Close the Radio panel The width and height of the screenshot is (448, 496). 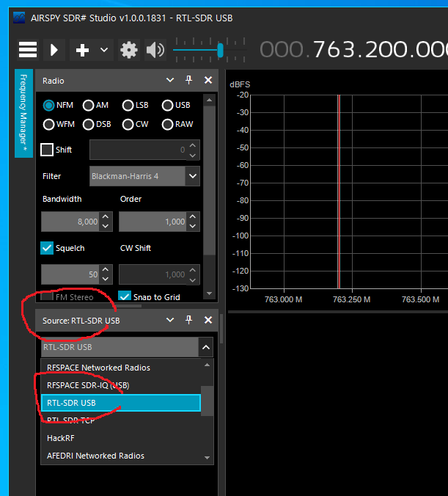pyautogui.click(x=208, y=80)
